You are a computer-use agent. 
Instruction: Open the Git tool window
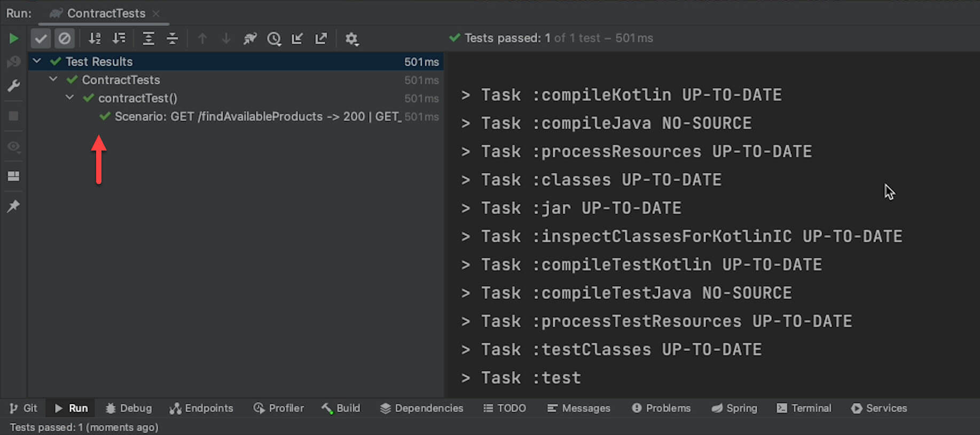coord(23,408)
